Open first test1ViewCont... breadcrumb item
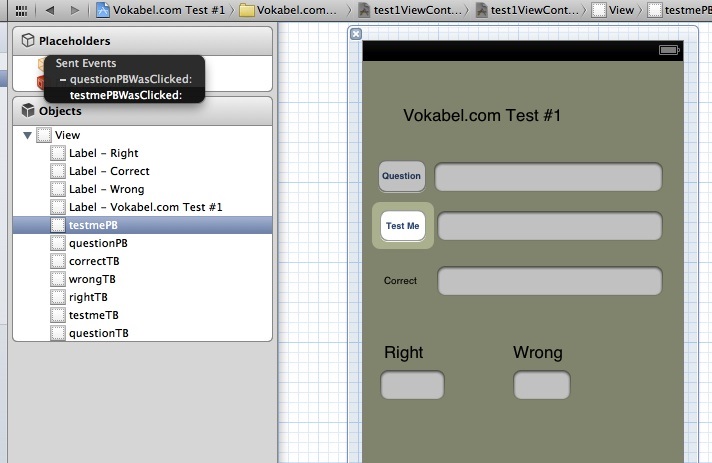The image size is (712, 463). coord(410,10)
